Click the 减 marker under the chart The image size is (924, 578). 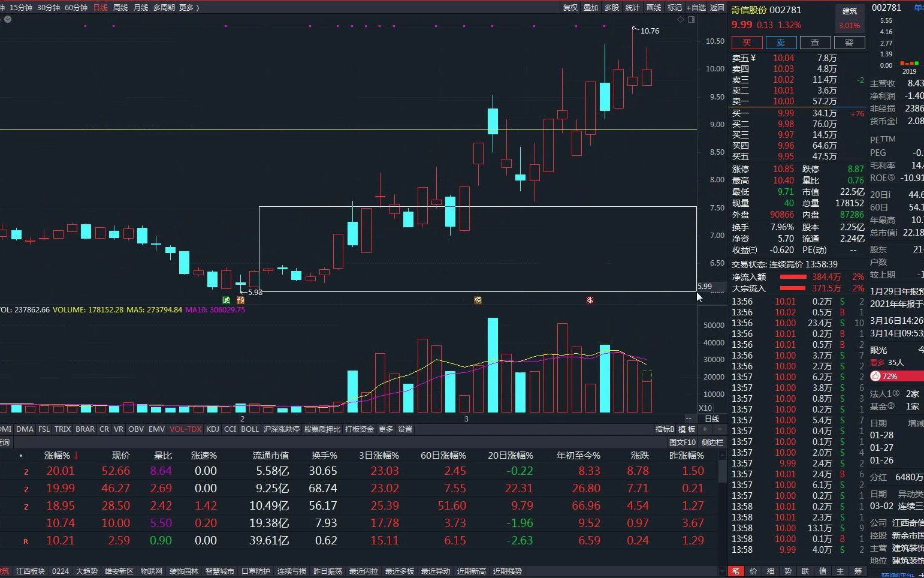point(226,300)
